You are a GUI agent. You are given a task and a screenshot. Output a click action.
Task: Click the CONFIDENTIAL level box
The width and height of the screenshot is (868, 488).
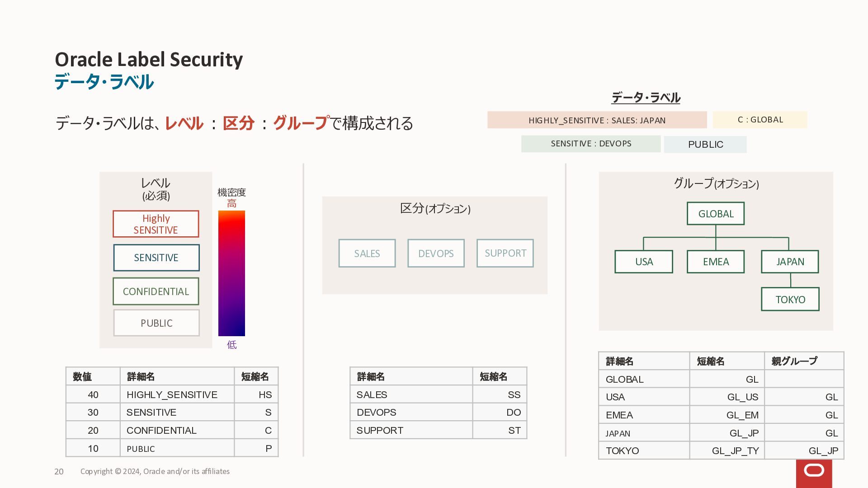point(156,291)
